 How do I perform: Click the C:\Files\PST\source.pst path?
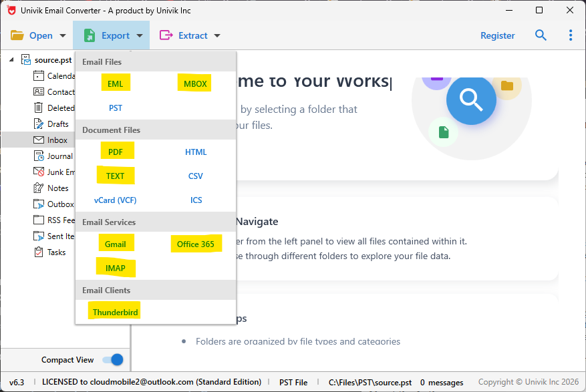[x=370, y=382]
